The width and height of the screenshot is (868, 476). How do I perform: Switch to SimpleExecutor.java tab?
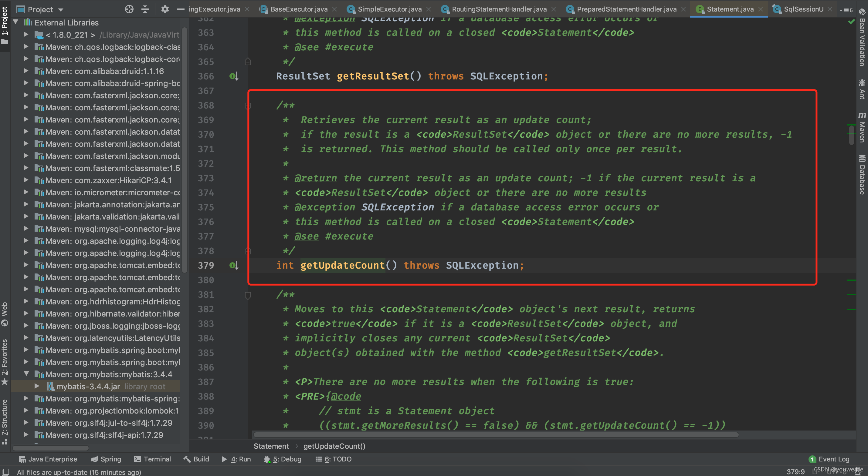tap(389, 9)
